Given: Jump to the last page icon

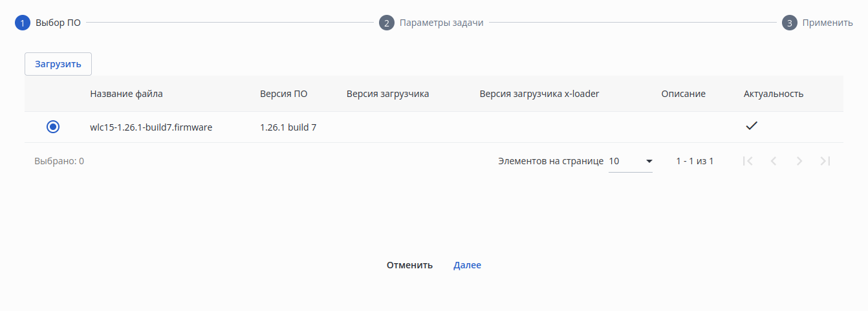Looking at the screenshot, I should (x=825, y=161).
